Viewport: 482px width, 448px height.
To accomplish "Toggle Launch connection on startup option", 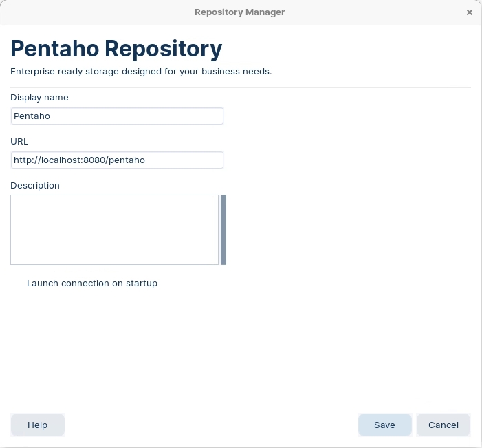I will (92, 283).
